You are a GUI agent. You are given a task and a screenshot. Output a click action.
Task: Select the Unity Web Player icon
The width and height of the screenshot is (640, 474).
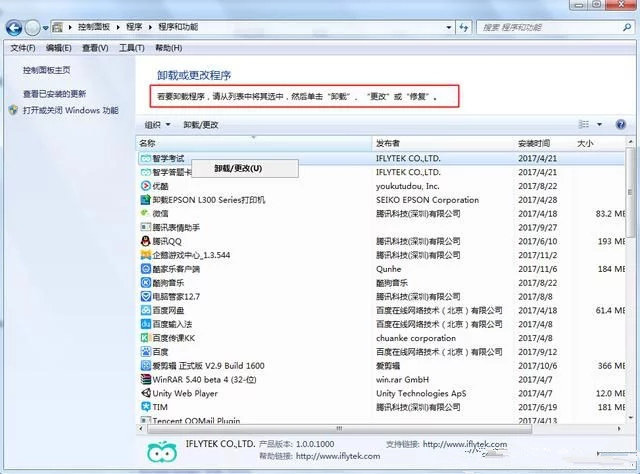tap(146, 393)
